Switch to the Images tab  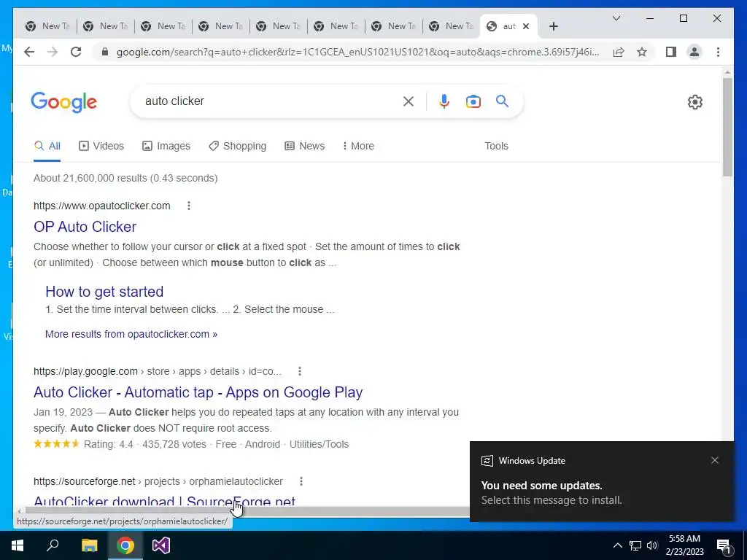(x=166, y=146)
